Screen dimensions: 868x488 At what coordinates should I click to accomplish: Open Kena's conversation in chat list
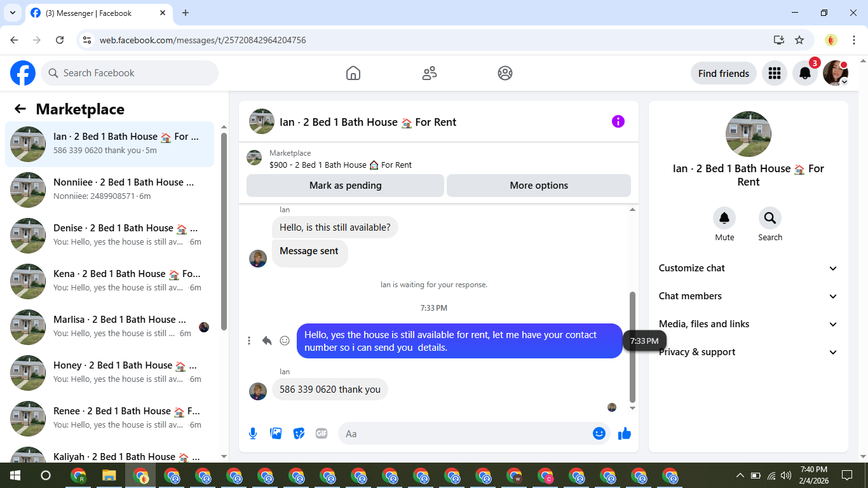click(x=110, y=281)
